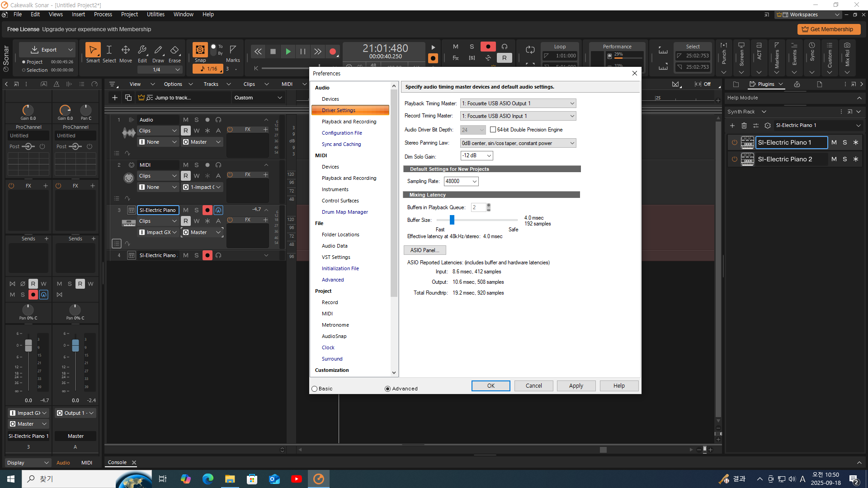Open File Explorer from taskbar
The image size is (868, 488).
[230, 479]
